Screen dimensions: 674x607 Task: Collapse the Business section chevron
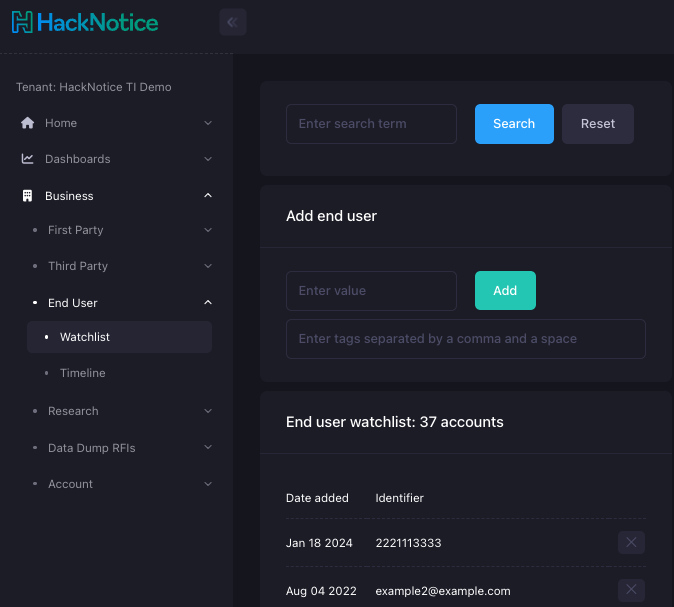tap(208, 196)
